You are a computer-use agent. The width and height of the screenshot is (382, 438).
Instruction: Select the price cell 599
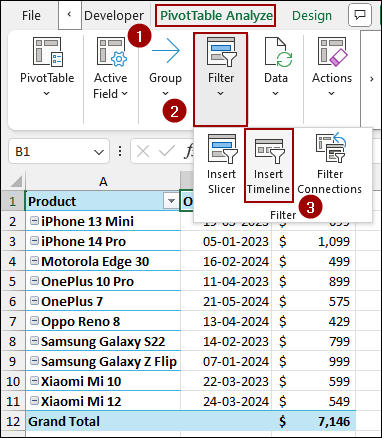[x=314, y=381]
